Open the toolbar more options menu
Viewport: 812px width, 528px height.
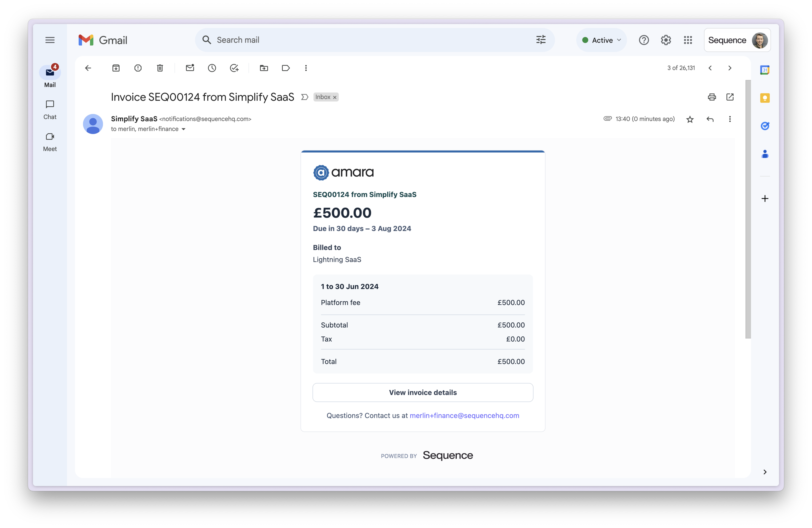click(306, 68)
